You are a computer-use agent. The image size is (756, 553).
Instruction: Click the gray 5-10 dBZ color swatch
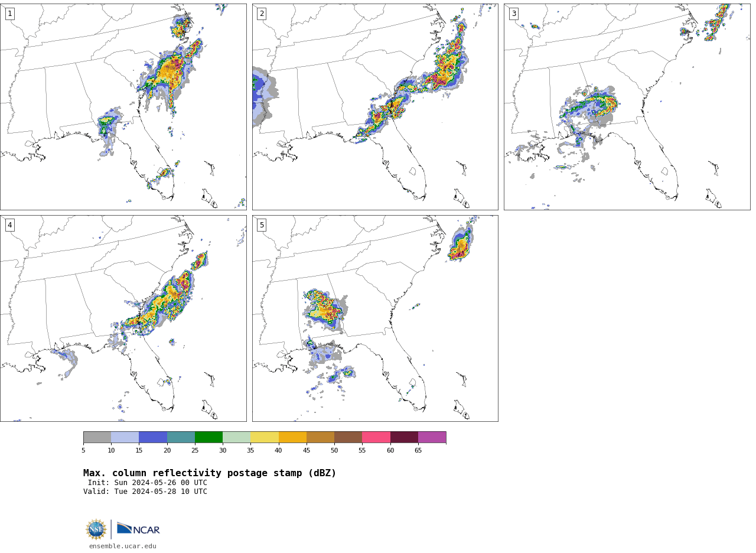point(97,437)
